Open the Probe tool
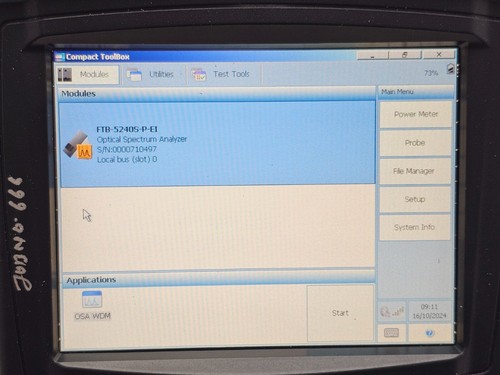 pyautogui.click(x=415, y=143)
